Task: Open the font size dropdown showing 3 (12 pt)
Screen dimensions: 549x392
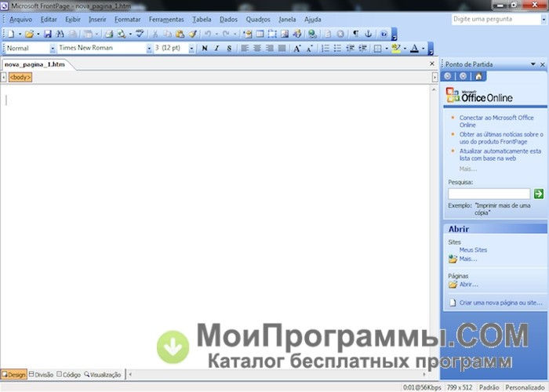Action: pos(191,49)
